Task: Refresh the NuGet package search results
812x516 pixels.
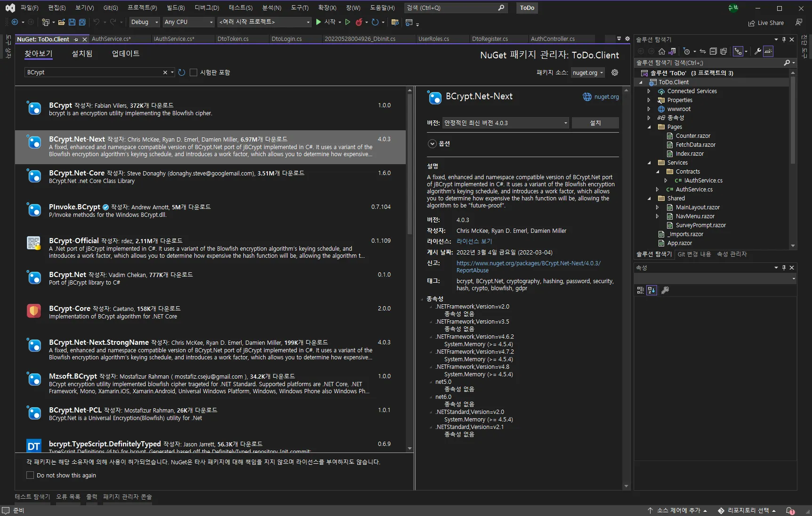Action: (182, 72)
